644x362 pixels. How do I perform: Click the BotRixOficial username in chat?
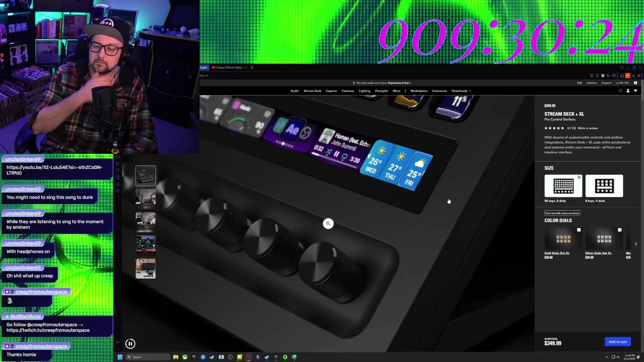coord(25,316)
